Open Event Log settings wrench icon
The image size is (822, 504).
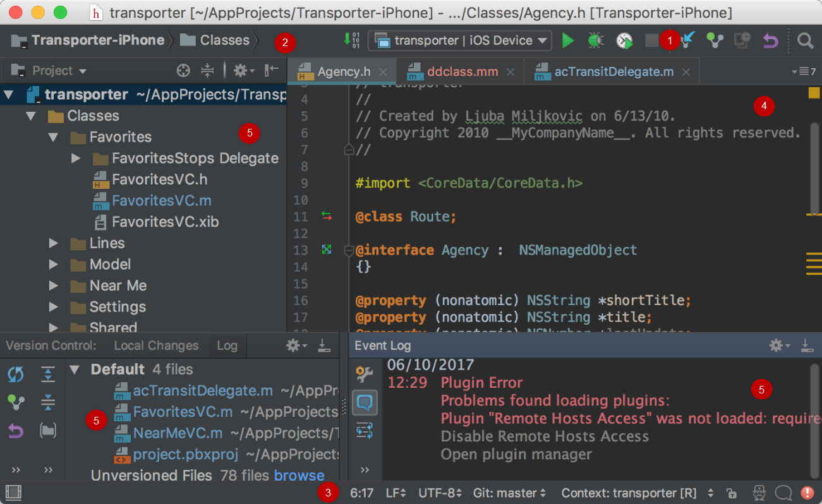[x=365, y=375]
